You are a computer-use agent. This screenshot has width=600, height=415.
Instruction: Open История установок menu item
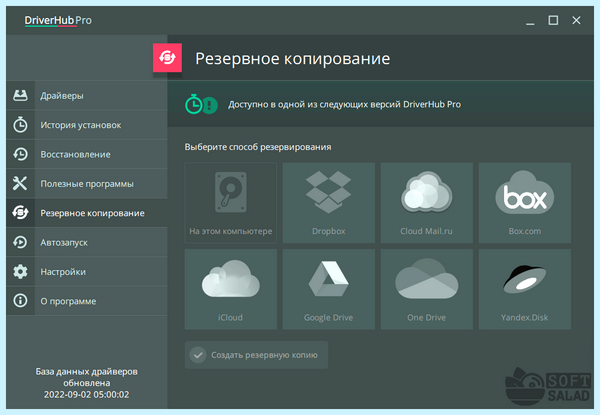tap(87, 125)
